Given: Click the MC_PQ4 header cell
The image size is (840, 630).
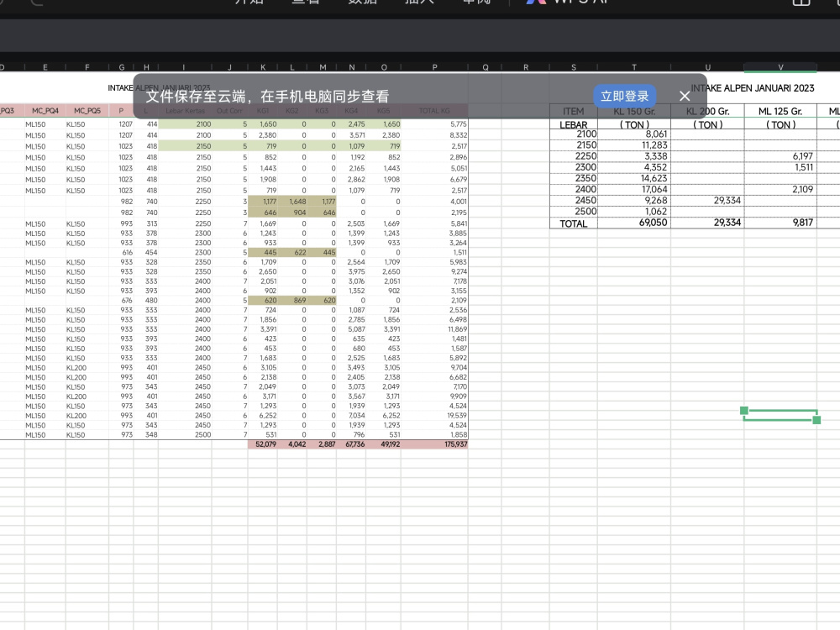Looking at the screenshot, I should pos(45,111).
